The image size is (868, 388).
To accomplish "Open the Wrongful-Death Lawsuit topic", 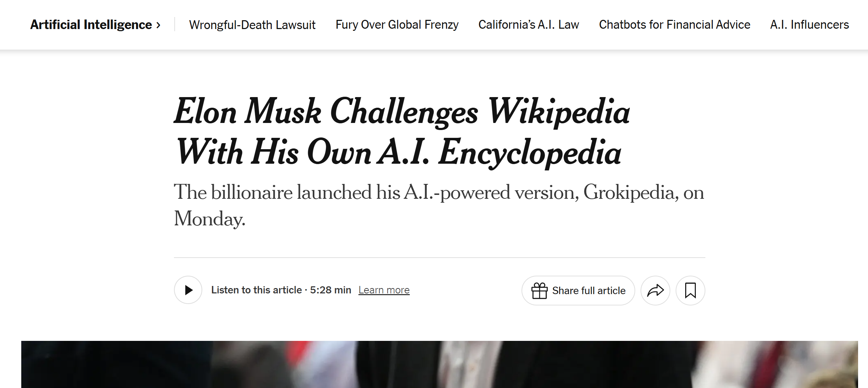I will point(252,25).
